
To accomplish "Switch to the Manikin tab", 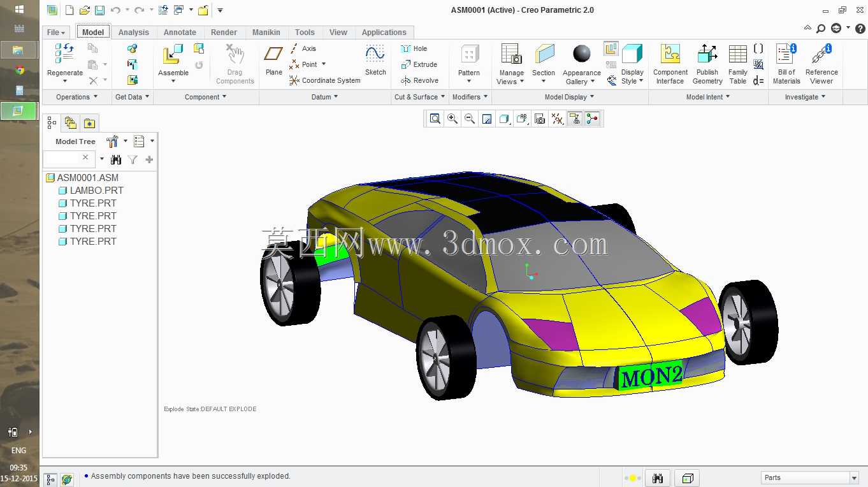I will [x=266, y=33].
